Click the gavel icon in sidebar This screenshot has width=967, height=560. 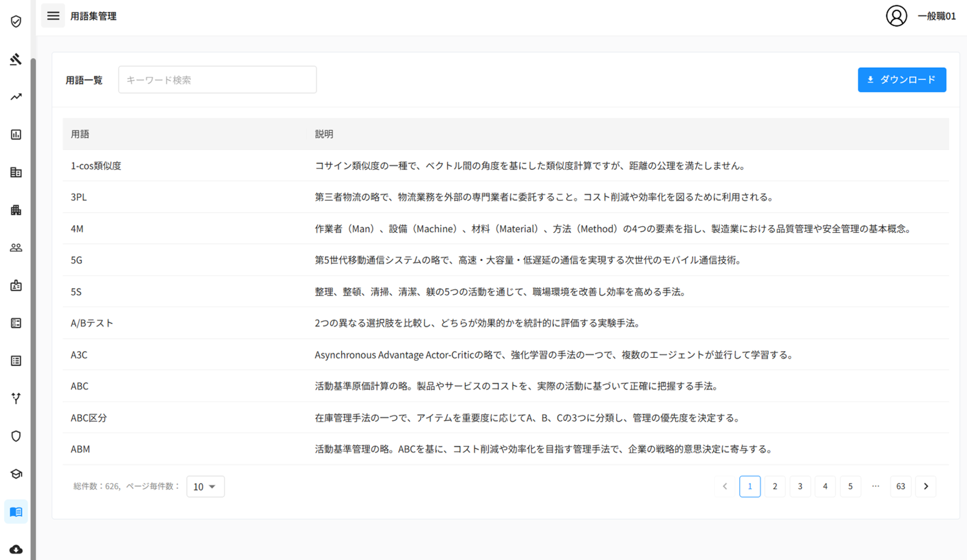point(16,59)
